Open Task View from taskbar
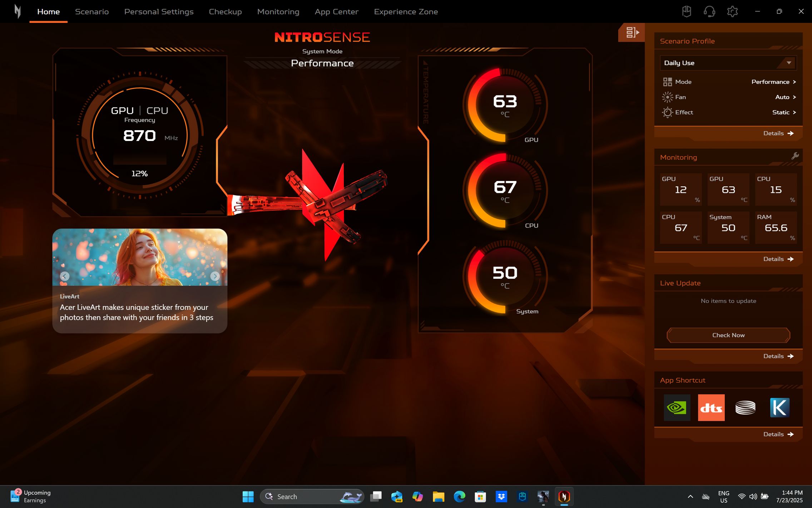Screen dimensions: 812x508 [x=376, y=497]
